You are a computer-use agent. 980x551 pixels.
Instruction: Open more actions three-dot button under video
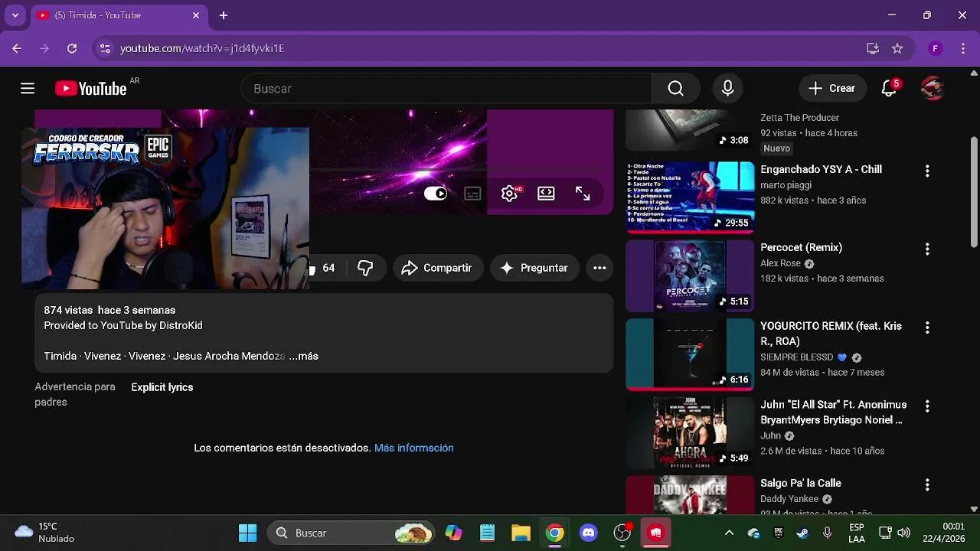point(599,268)
